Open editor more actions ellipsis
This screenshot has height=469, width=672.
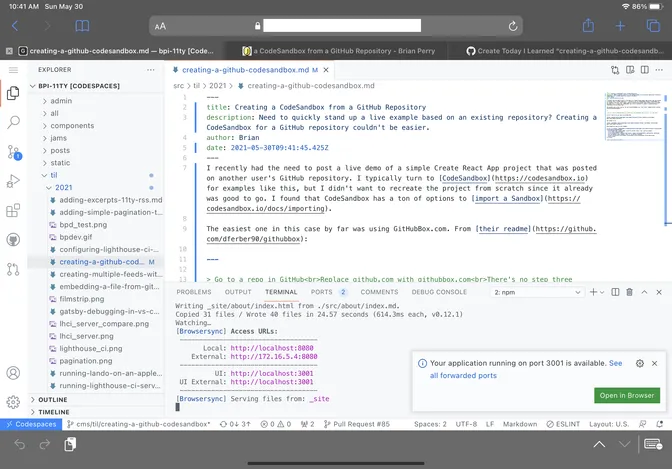[659, 70]
